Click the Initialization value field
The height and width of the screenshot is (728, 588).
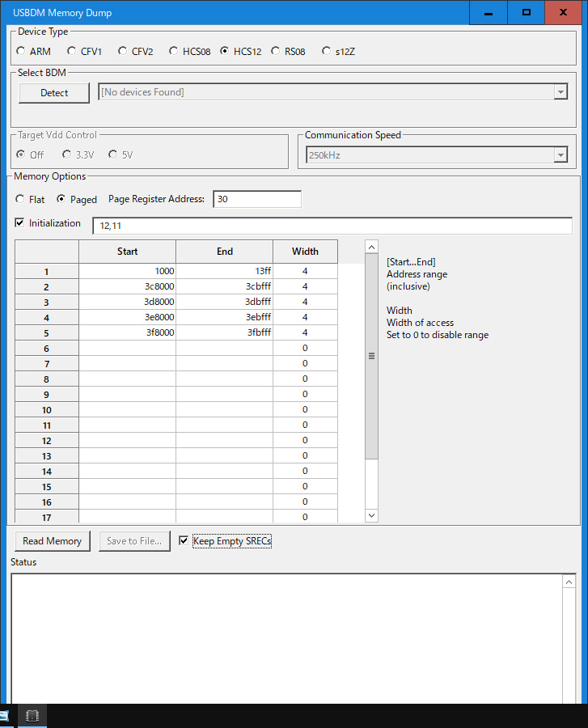332,226
